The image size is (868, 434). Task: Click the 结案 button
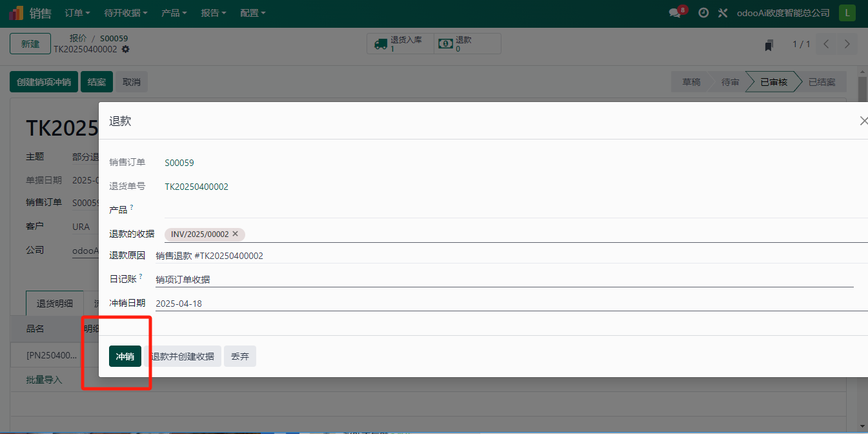[x=97, y=82]
